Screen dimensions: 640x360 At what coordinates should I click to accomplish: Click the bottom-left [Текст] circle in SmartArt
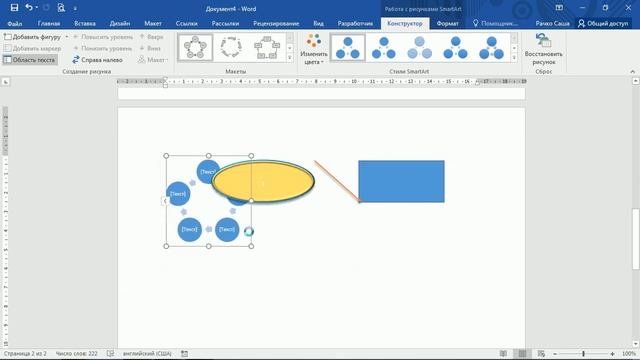click(190, 229)
